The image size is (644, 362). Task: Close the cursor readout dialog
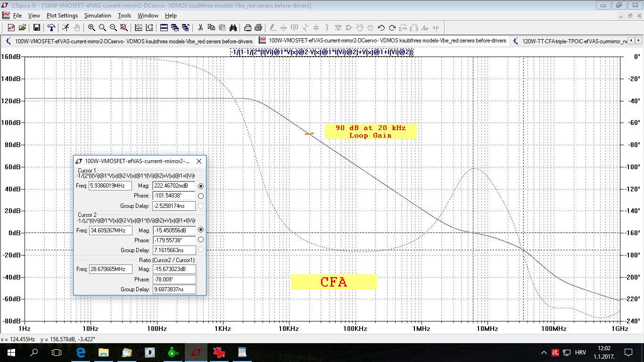pos(199,161)
